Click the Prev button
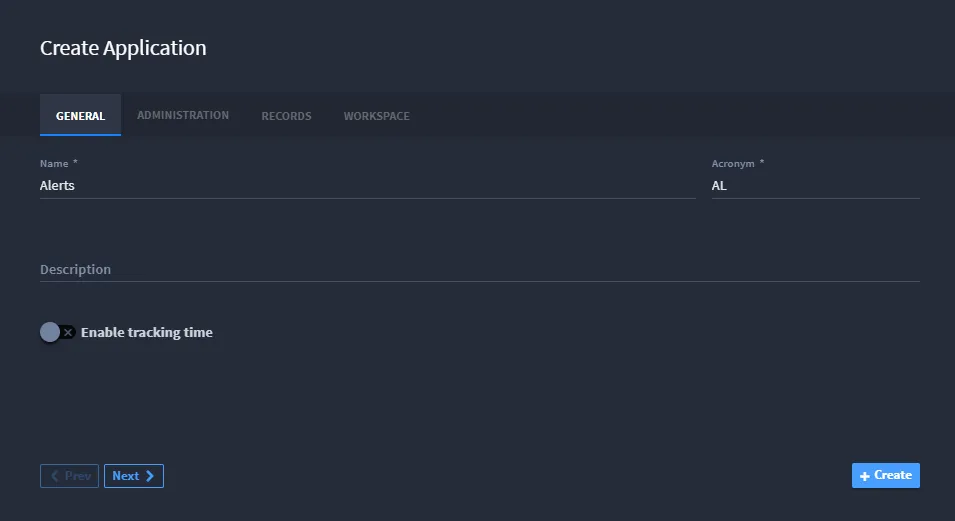 [x=69, y=476]
